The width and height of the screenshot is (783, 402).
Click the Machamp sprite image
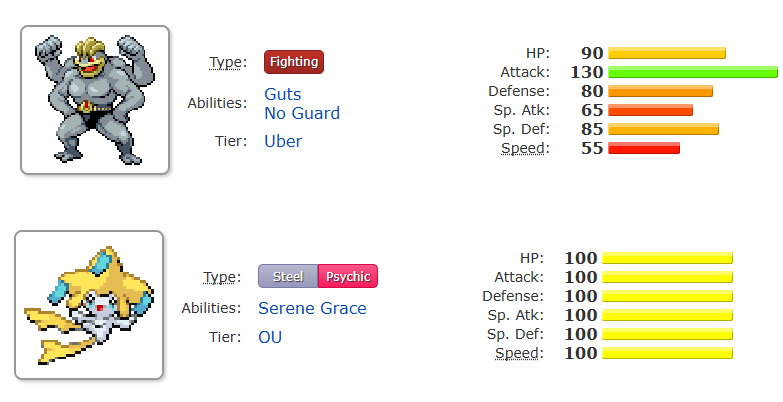(95, 100)
